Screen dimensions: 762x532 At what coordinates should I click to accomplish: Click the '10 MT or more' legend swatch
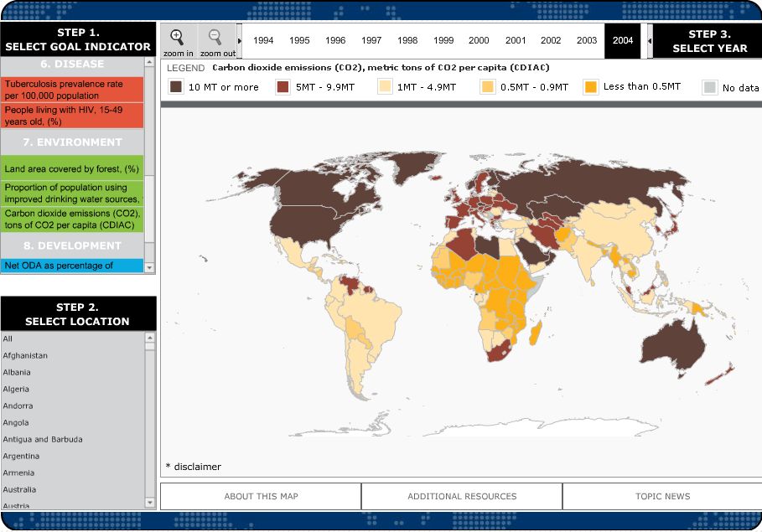coord(176,87)
